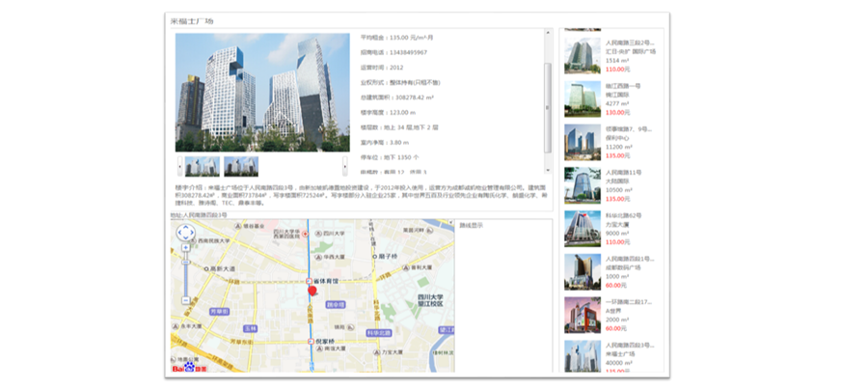
Task: Open the A世界 2000 m² listing
Action: pyautogui.click(x=611, y=315)
